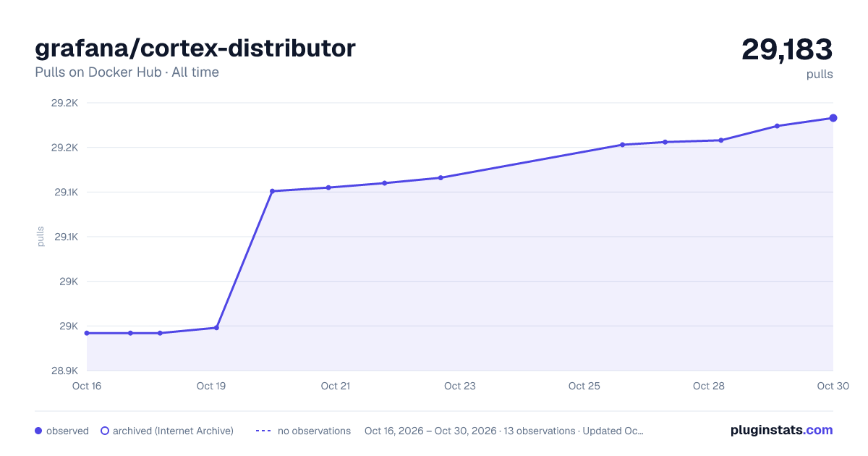The width and height of the screenshot is (868, 456).
Task: Click the archived legend ring icon
Action: 105,431
